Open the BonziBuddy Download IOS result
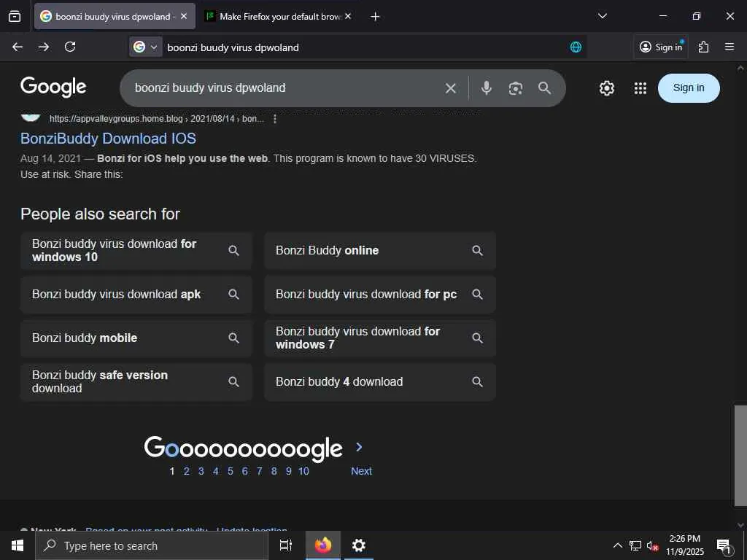The height and width of the screenshot is (560, 747). [108, 139]
